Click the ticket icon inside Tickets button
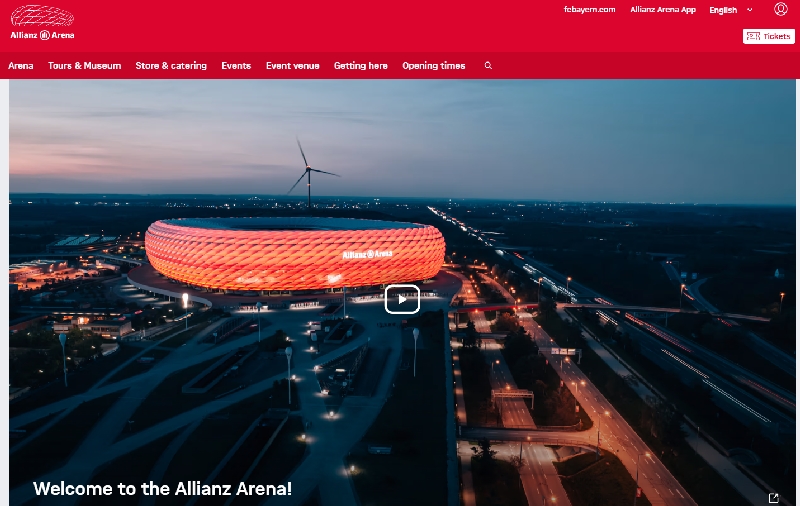The height and width of the screenshot is (506, 800). pos(753,36)
